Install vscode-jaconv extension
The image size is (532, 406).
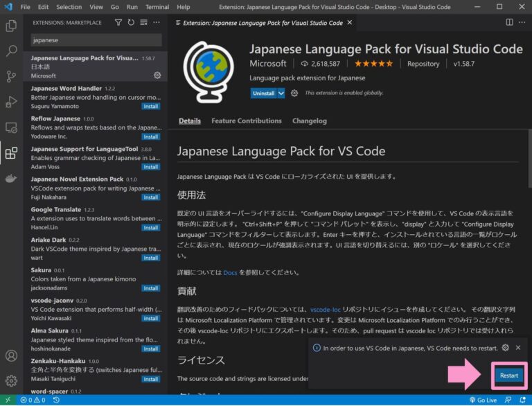150,319
